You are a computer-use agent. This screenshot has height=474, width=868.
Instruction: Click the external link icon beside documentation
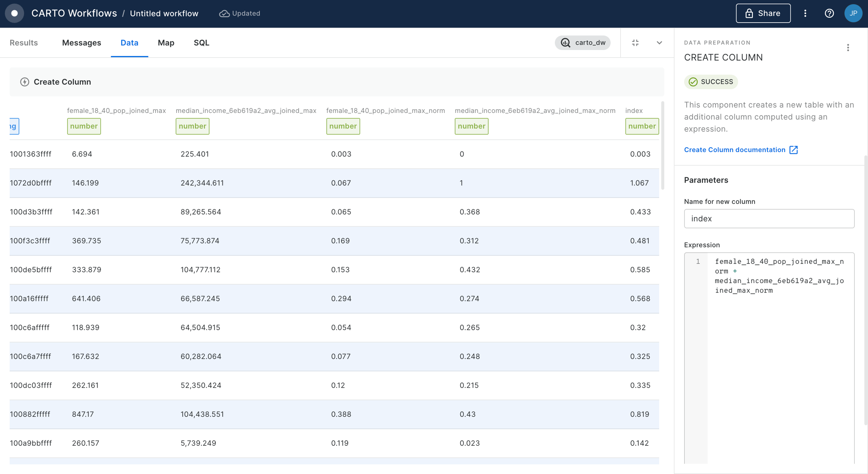click(x=793, y=150)
